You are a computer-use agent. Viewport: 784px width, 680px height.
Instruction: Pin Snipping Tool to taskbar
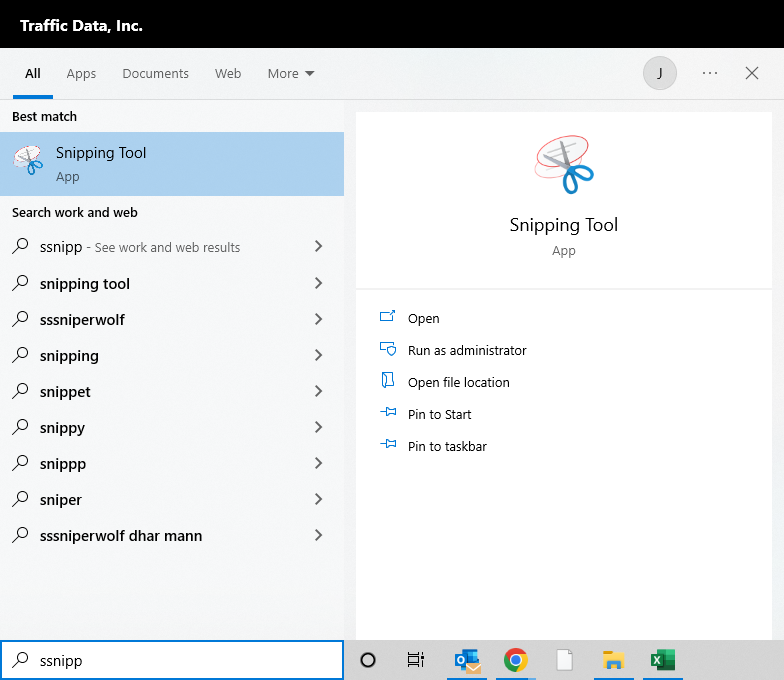click(447, 446)
